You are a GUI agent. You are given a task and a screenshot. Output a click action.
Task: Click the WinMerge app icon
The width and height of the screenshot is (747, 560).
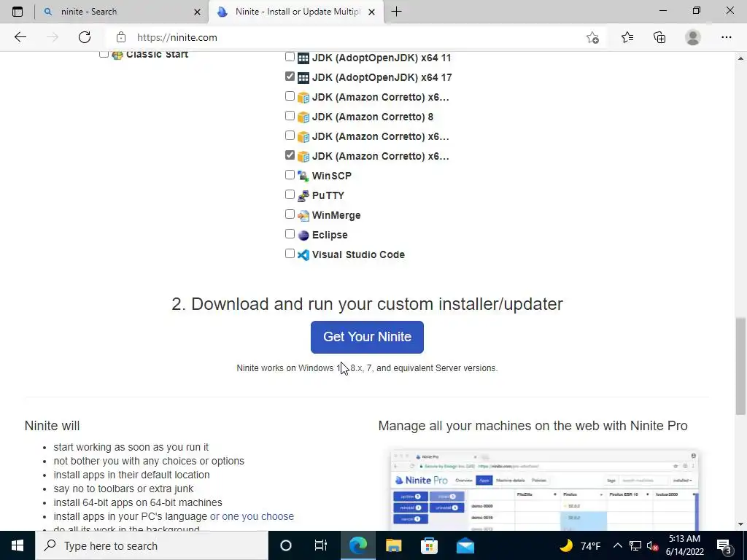303,216
